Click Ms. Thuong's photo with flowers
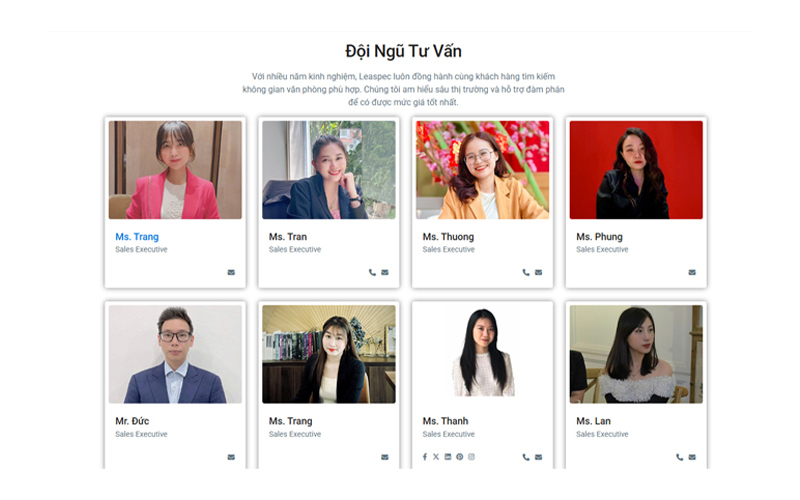 click(x=483, y=170)
